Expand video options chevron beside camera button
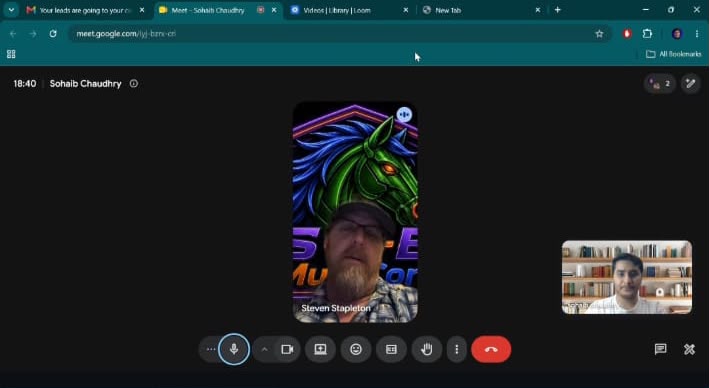Image resolution: width=709 pixels, height=388 pixels. coord(265,349)
